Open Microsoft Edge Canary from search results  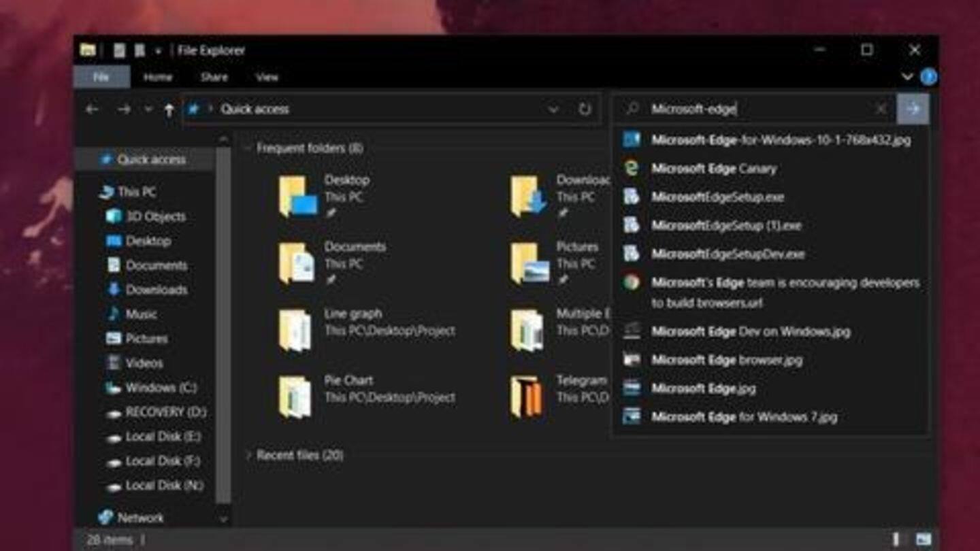coord(716,169)
